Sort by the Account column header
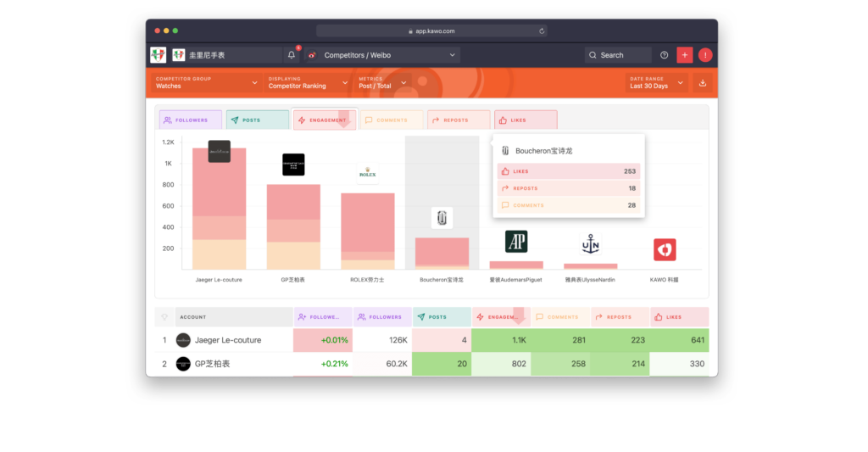 point(234,317)
